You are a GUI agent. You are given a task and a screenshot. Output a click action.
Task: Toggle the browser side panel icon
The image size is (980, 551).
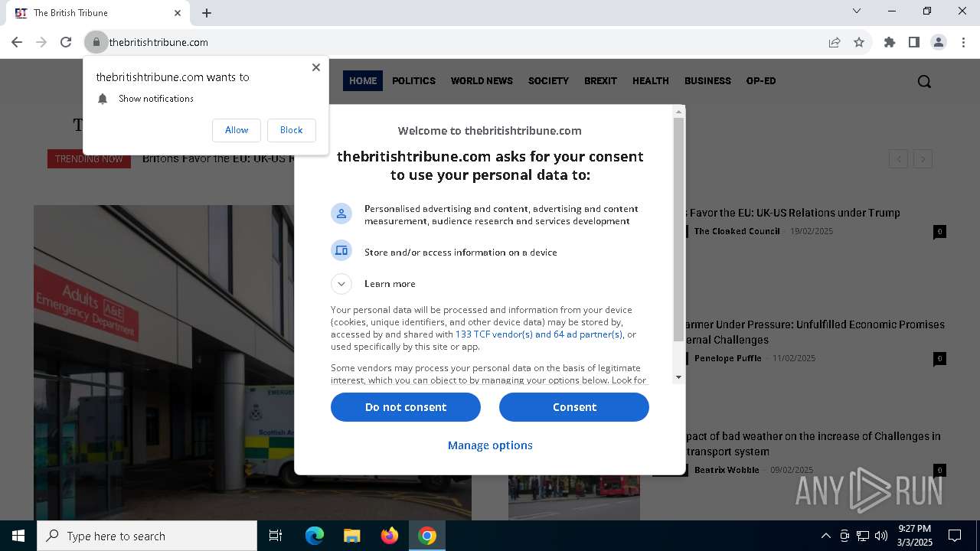[914, 42]
